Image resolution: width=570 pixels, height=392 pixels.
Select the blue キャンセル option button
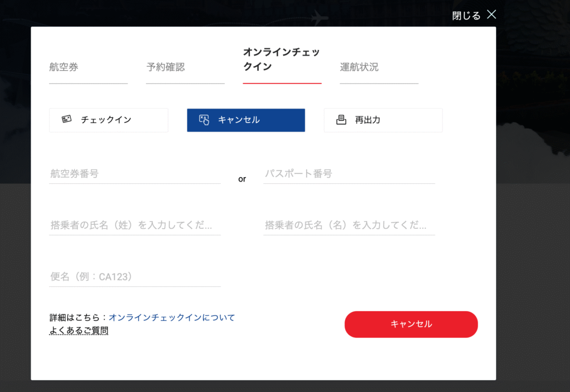click(245, 120)
